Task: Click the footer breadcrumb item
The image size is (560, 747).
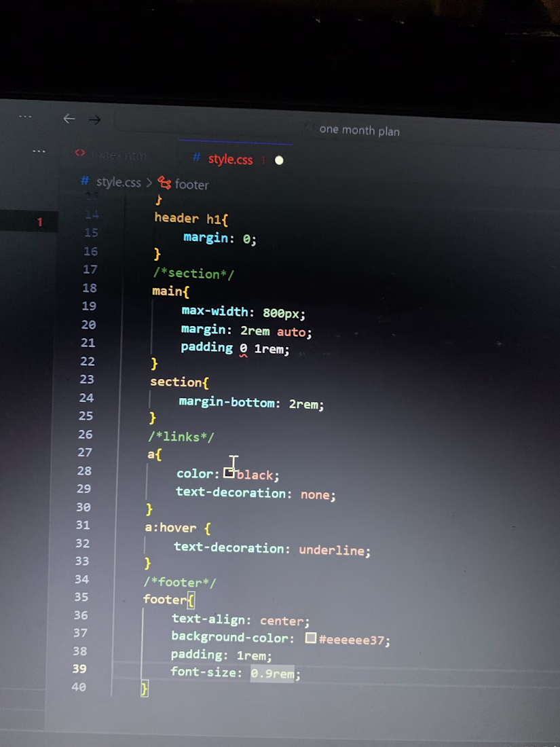Action: 191,184
